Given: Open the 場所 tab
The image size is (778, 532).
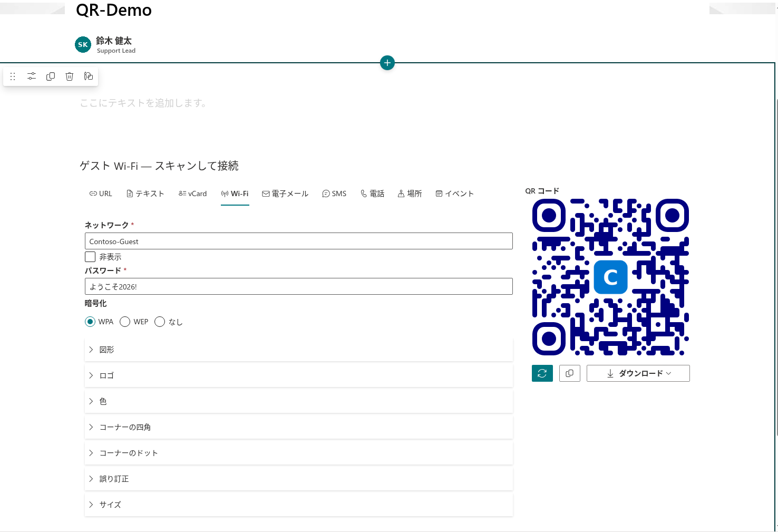Looking at the screenshot, I should tap(410, 194).
